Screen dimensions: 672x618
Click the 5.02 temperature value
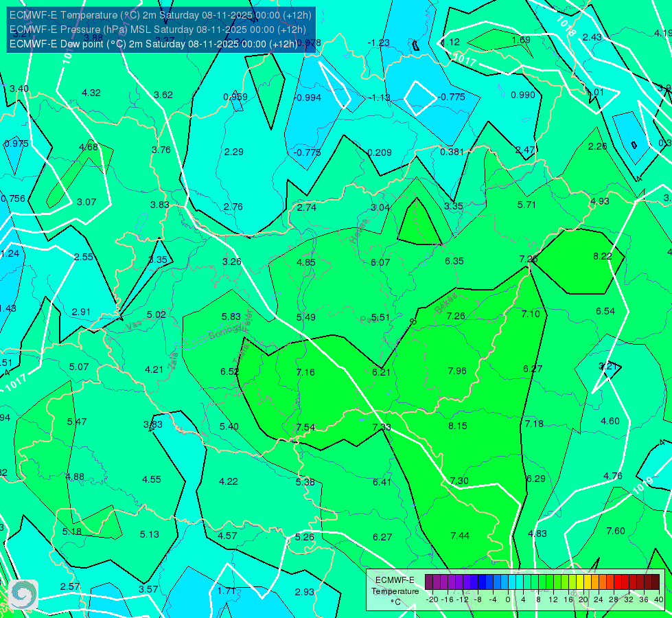click(x=157, y=314)
